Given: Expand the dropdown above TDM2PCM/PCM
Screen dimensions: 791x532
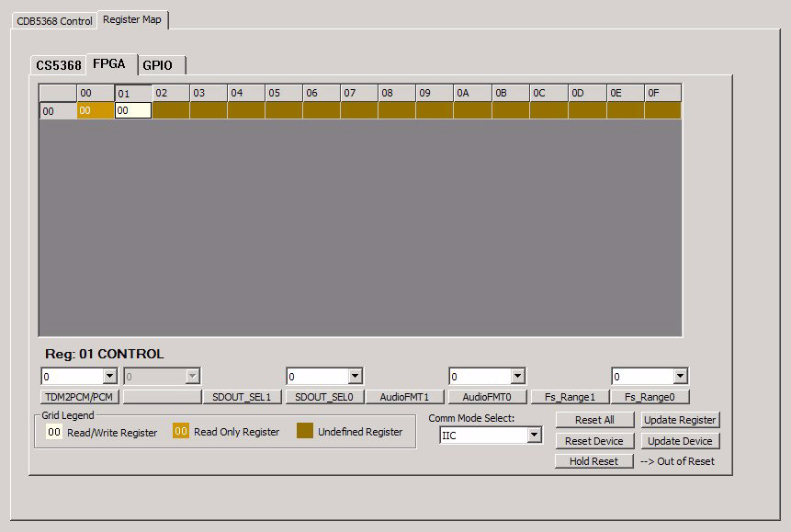Looking at the screenshot, I should [x=109, y=376].
